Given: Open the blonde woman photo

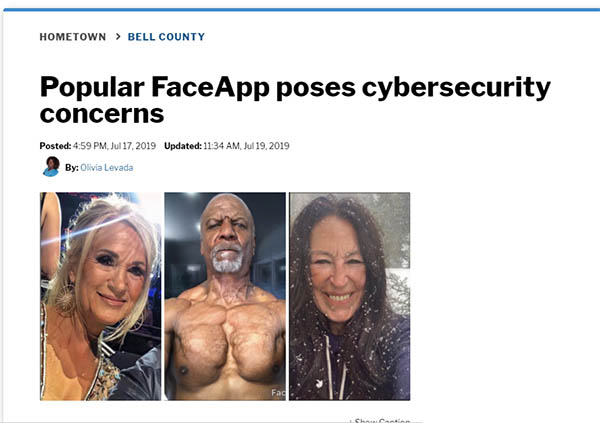Looking at the screenshot, I should [101, 296].
